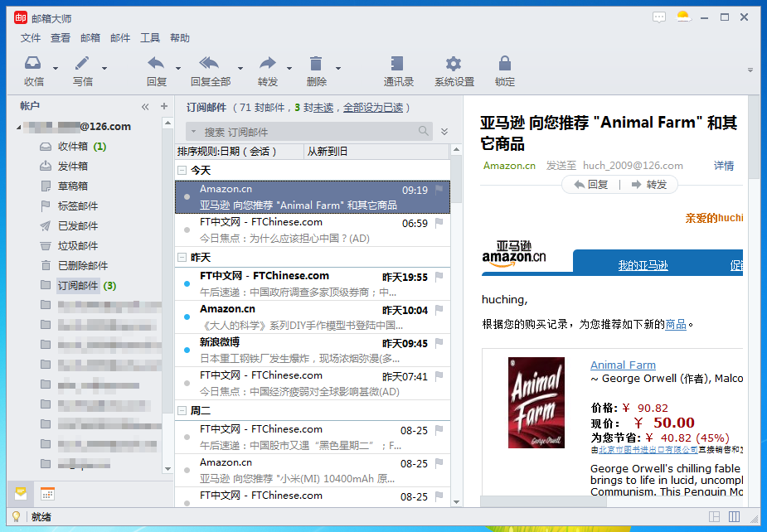Toggle flag on the 06:59 FT中文网 email
The width and height of the screenshot is (767, 532).
(439, 223)
